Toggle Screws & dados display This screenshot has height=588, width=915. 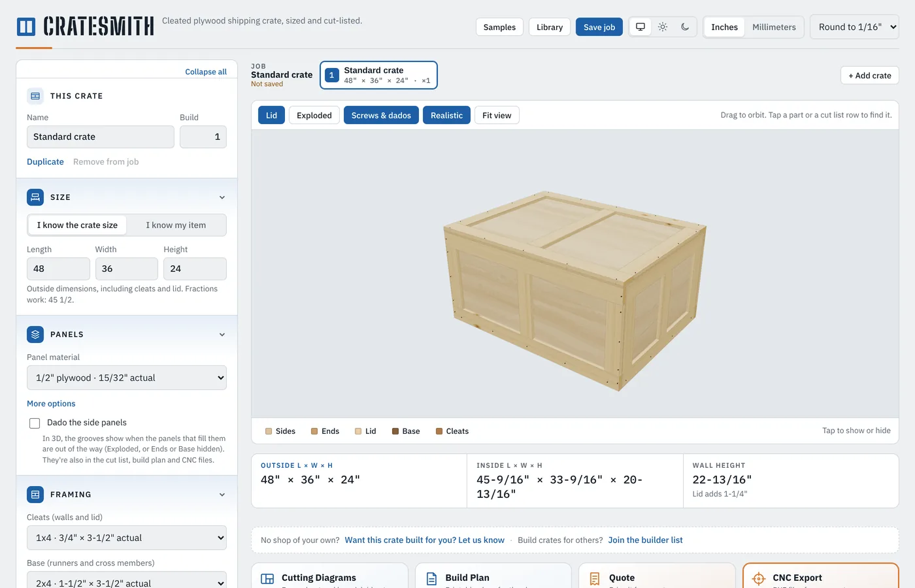[381, 116]
